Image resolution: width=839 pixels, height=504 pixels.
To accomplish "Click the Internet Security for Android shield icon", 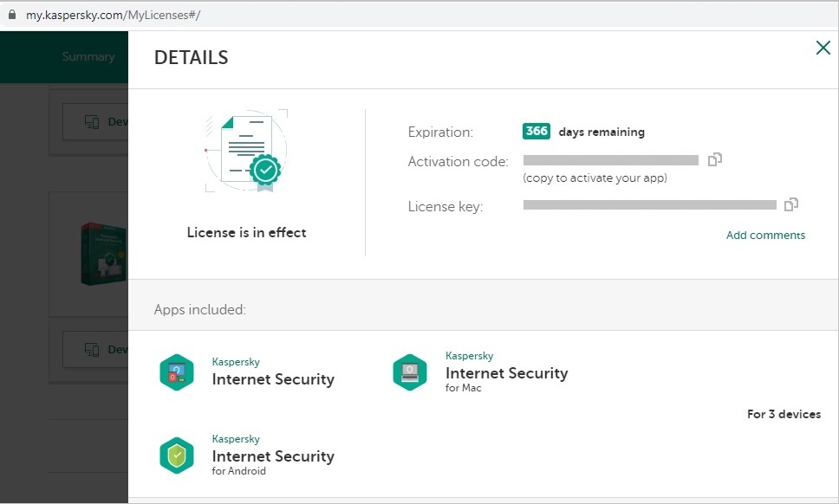I will (x=177, y=456).
